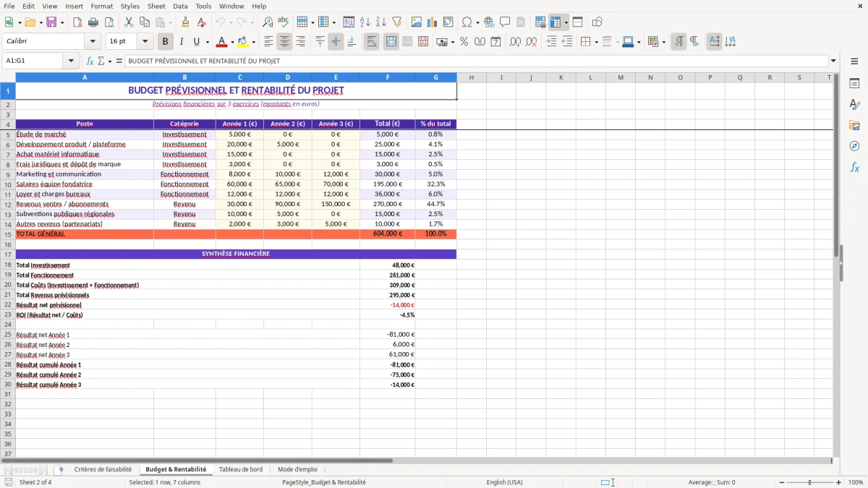Click the Save document icon
Image resolution: width=868 pixels, height=488 pixels.
pos(51,22)
